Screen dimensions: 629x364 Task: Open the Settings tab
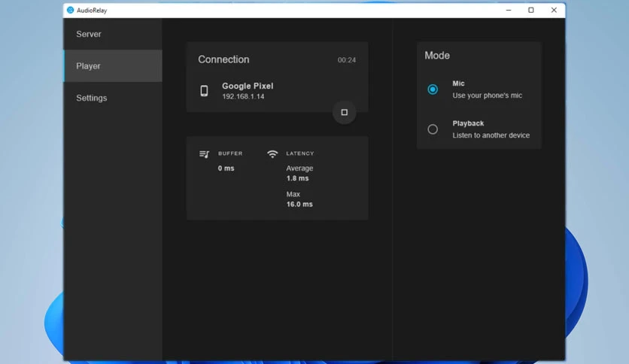113,98
